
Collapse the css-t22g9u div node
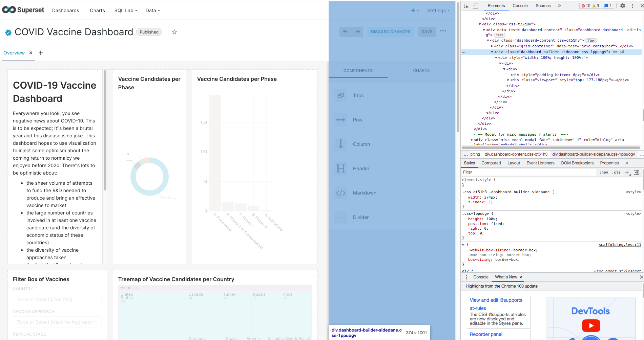pos(480,24)
